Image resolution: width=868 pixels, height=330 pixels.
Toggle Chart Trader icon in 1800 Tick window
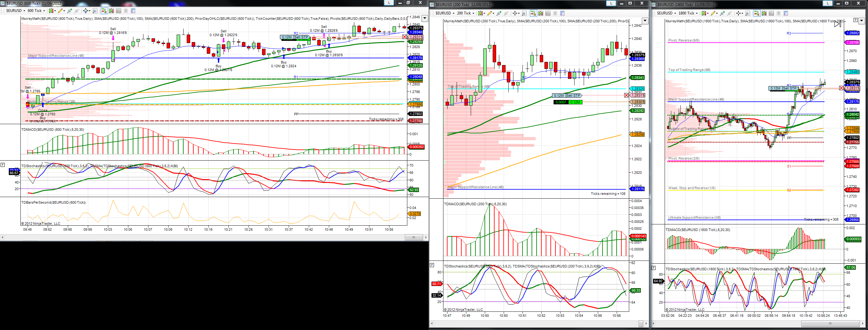[x=757, y=14]
